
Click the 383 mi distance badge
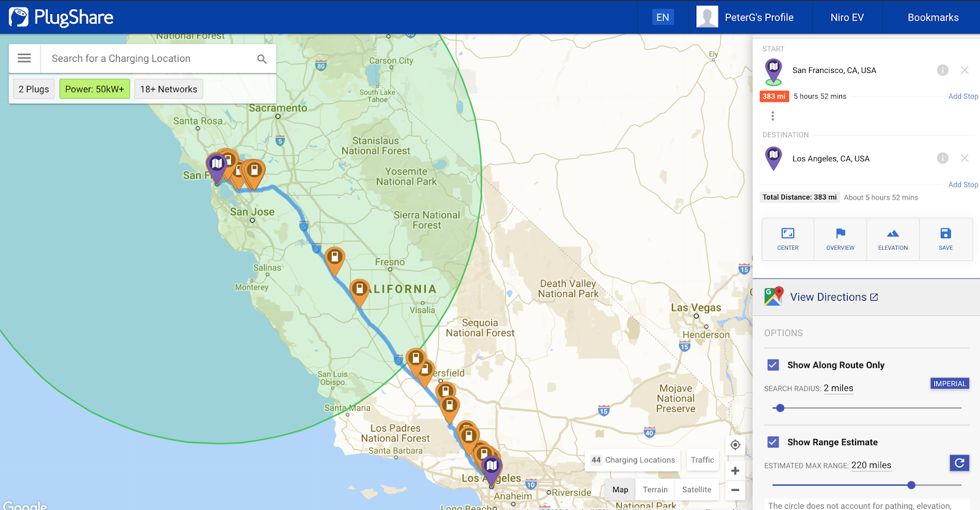pyautogui.click(x=774, y=96)
